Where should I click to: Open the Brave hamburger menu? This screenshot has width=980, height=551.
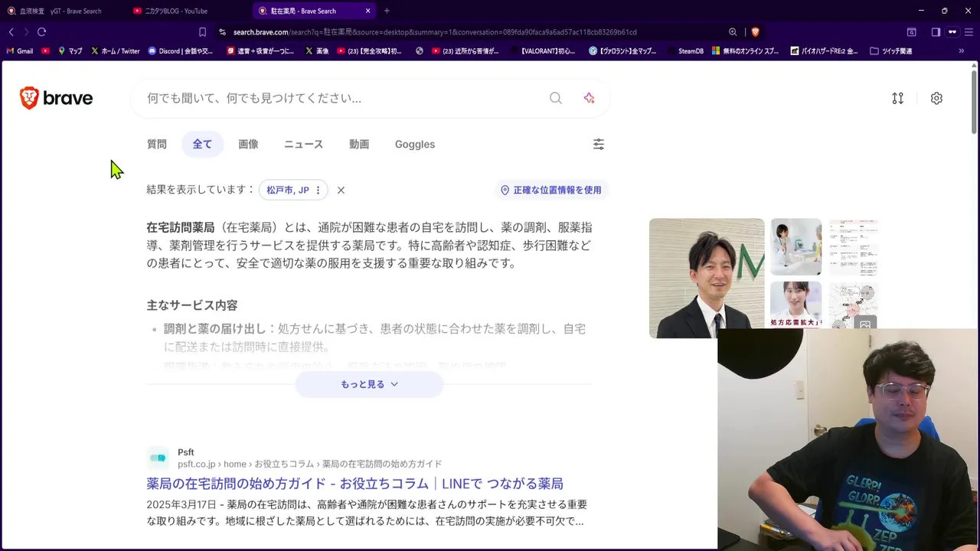coord(969,32)
